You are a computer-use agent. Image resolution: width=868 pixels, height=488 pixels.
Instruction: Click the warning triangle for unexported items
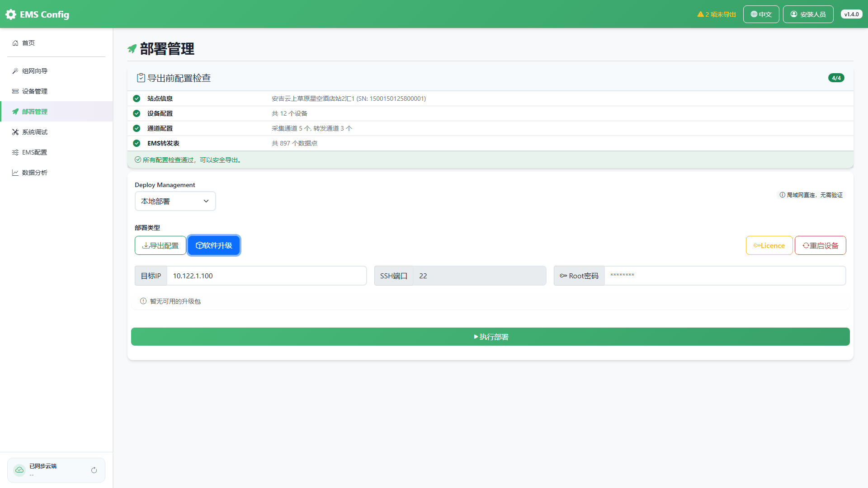(700, 14)
